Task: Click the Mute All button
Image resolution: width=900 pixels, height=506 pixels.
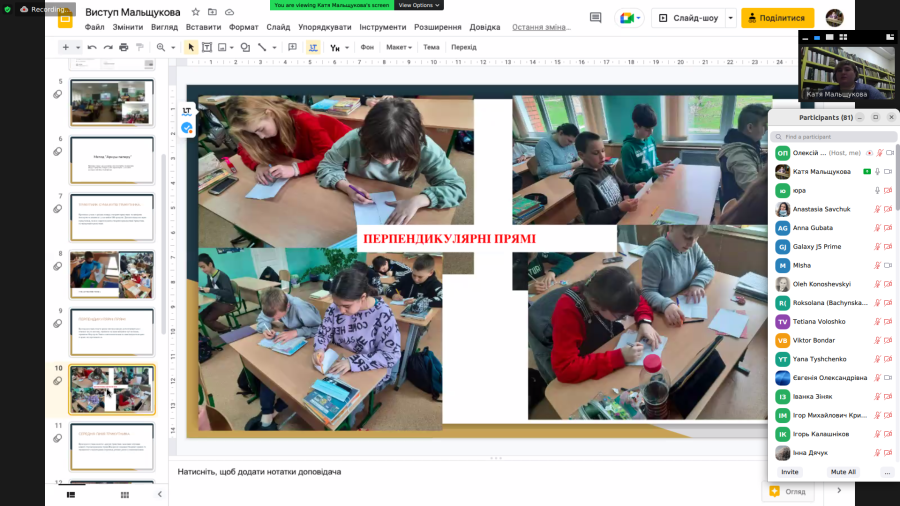Action: (x=843, y=472)
